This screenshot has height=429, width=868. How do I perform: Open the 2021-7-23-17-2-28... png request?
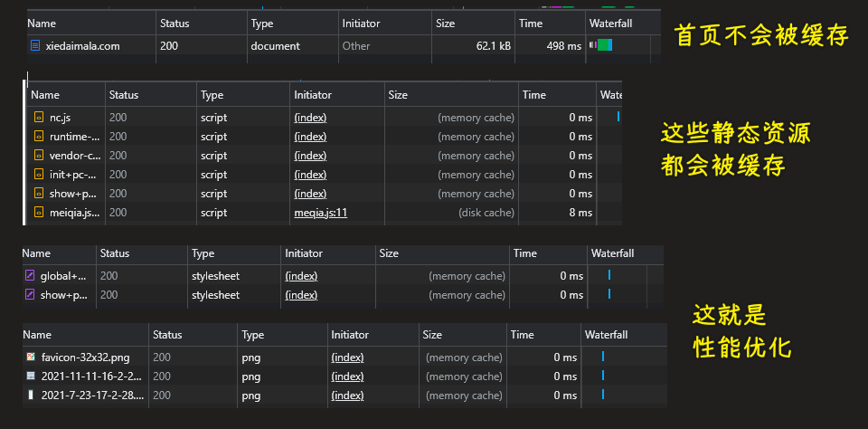[92, 396]
